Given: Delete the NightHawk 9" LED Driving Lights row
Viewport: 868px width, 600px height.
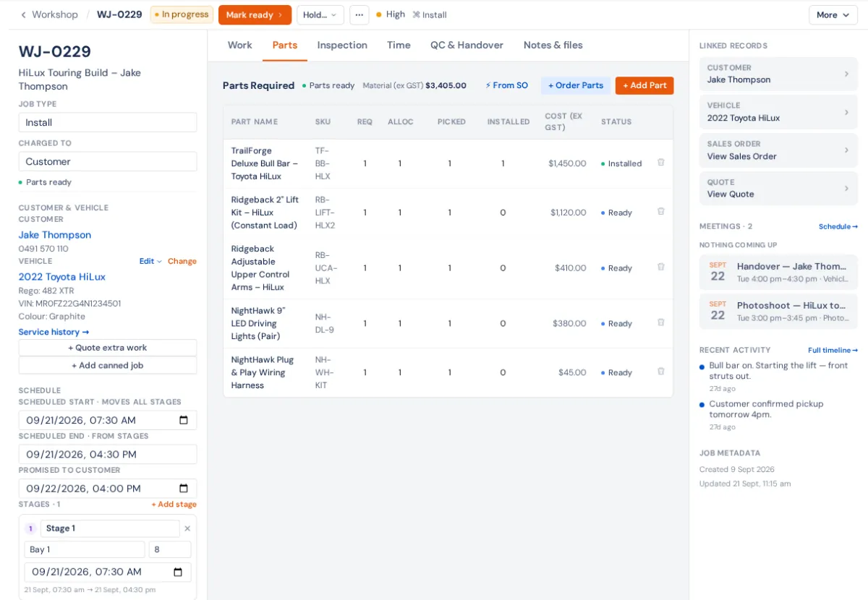Looking at the screenshot, I should 660,322.
